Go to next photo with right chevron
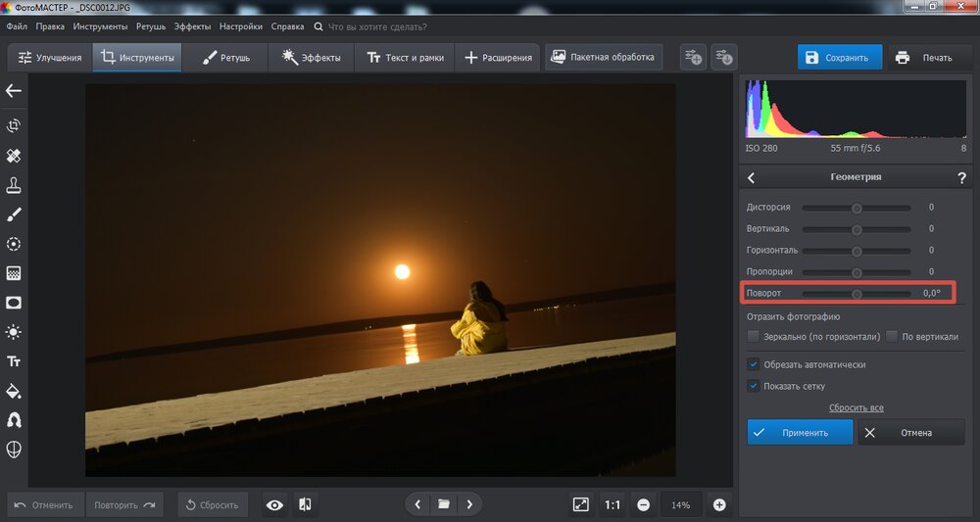The width and height of the screenshot is (980, 522). pyautogui.click(x=470, y=504)
